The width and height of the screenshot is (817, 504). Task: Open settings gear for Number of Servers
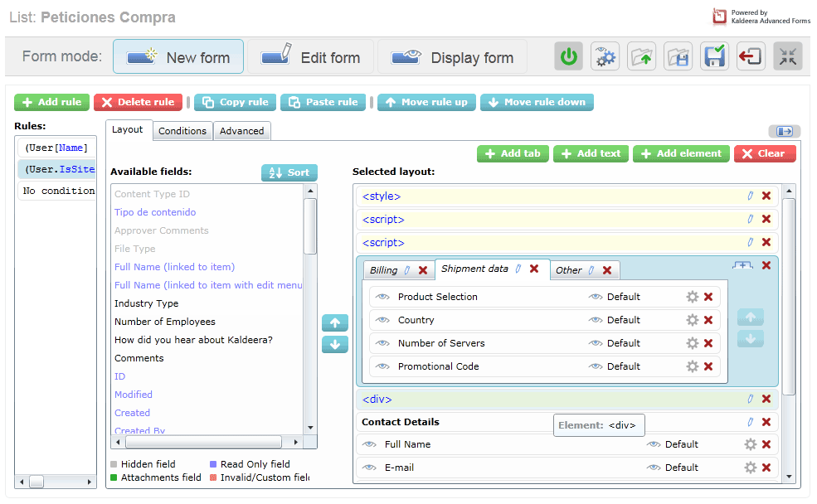click(x=693, y=343)
